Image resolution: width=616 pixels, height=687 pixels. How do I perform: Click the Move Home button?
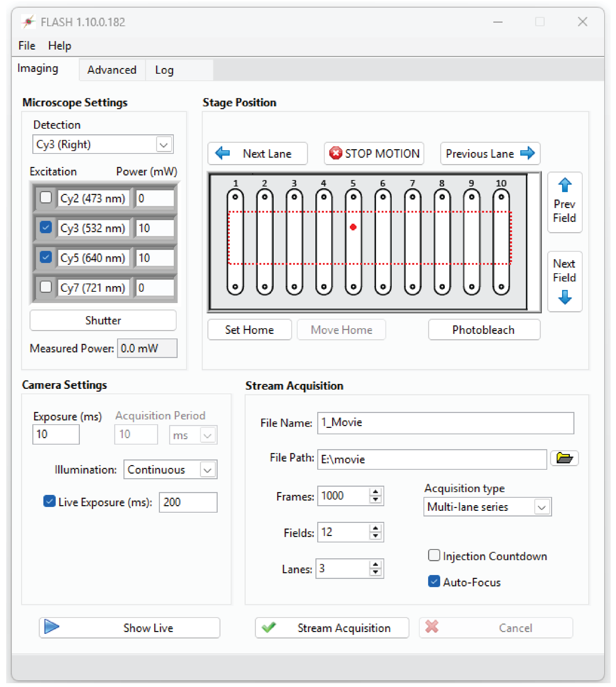[342, 330]
